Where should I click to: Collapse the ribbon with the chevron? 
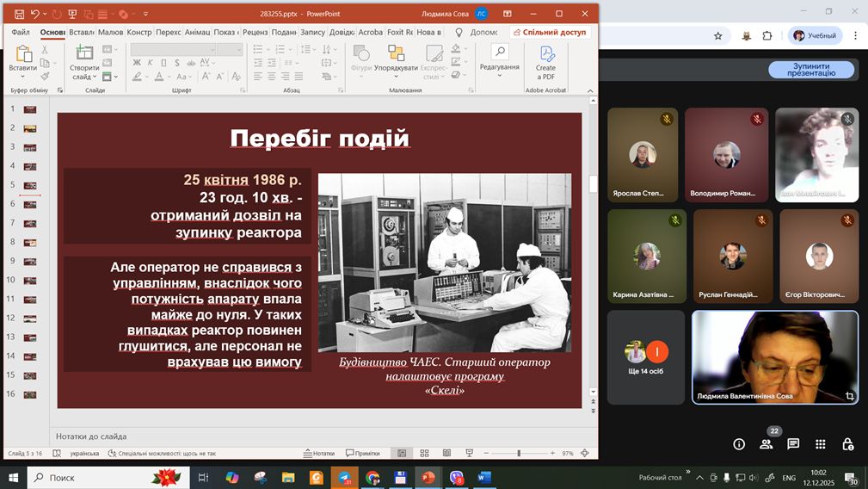pyautogui.click(x=590, y=90)
